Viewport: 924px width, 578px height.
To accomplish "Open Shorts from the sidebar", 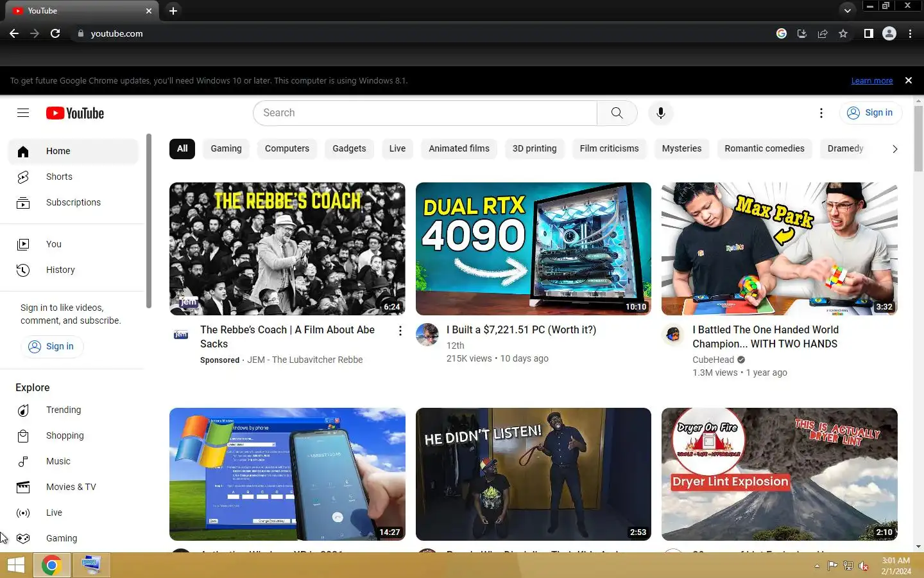I will [73, 177].
